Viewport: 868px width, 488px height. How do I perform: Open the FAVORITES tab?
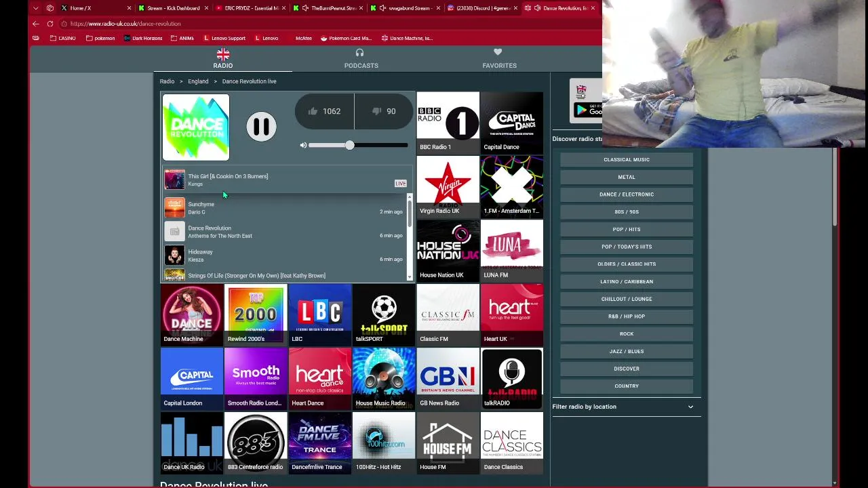499,58
